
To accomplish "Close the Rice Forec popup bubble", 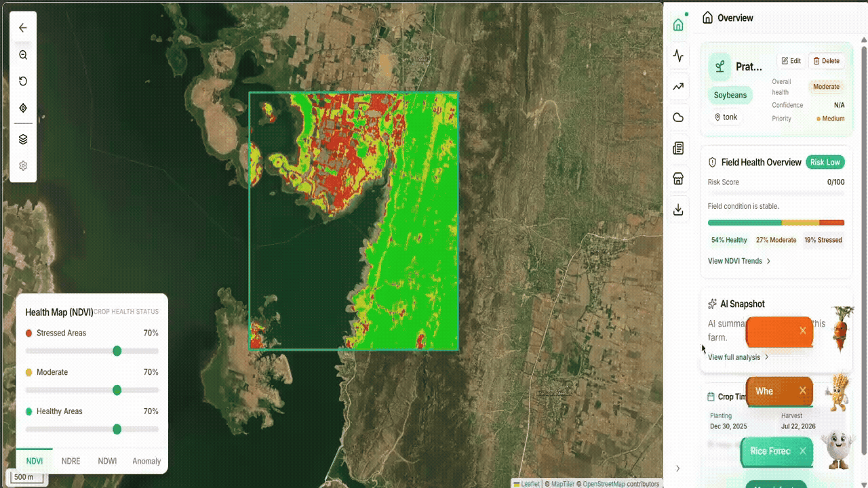I will pos(802,451).
